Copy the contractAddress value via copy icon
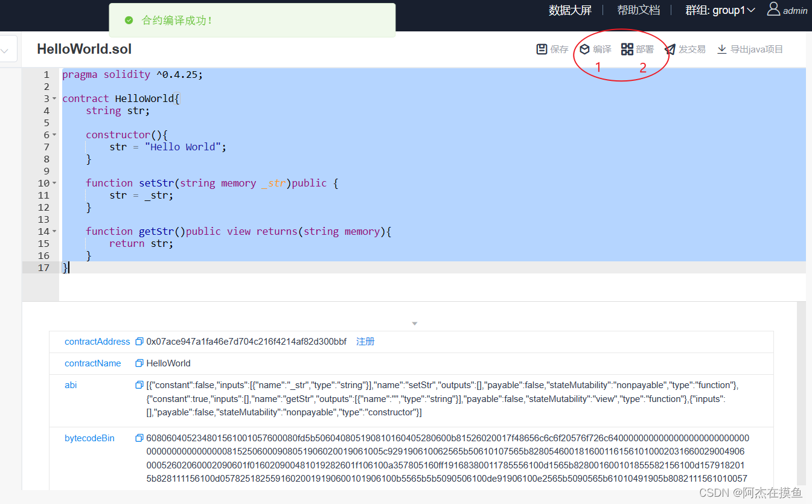The width and height of the screenshot is (812, 504). tap(139, 342)
